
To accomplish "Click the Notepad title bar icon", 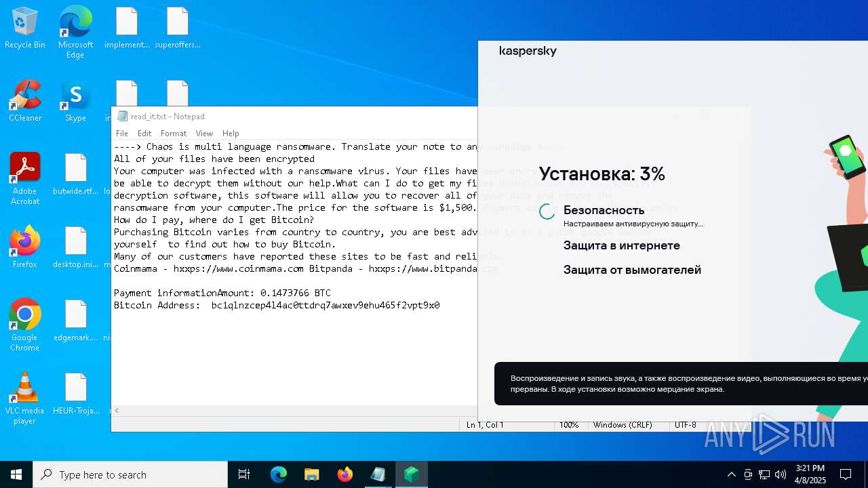I will [122, 116].
